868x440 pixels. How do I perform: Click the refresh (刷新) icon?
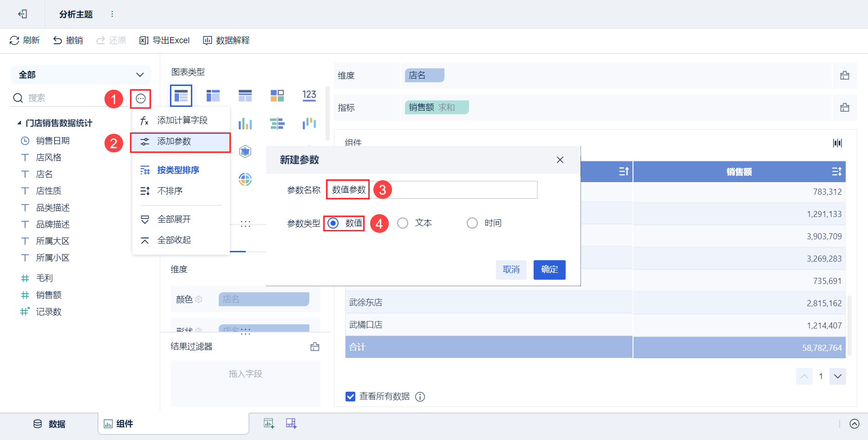pos(14,40)
